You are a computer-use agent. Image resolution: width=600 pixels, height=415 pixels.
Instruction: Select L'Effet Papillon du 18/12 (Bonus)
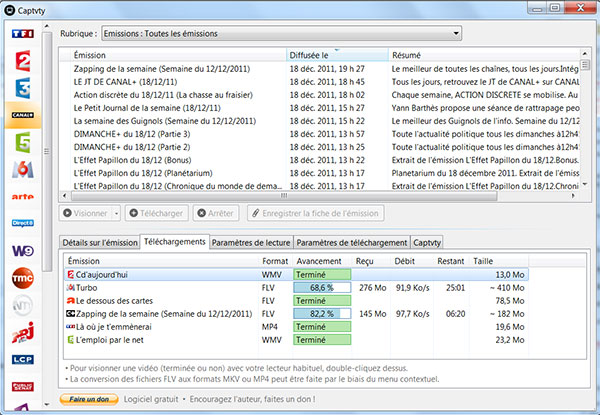[x=320, y=160]
